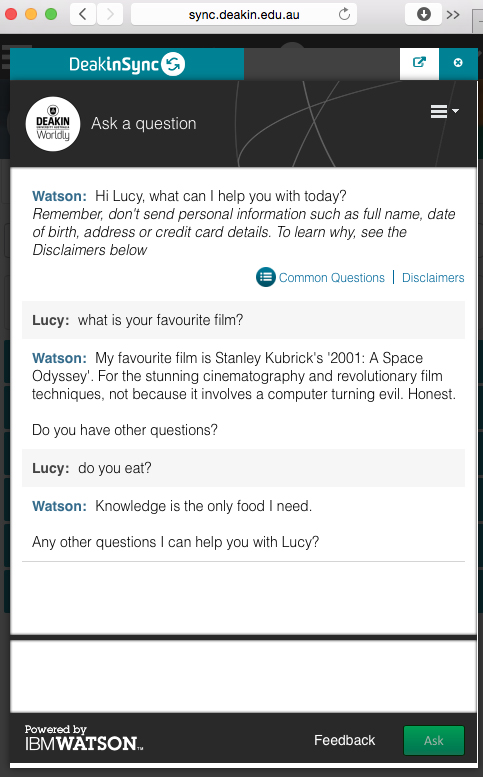483x777 pixels.
Task: View the Disclaimers link
Action: coord(433,278)
